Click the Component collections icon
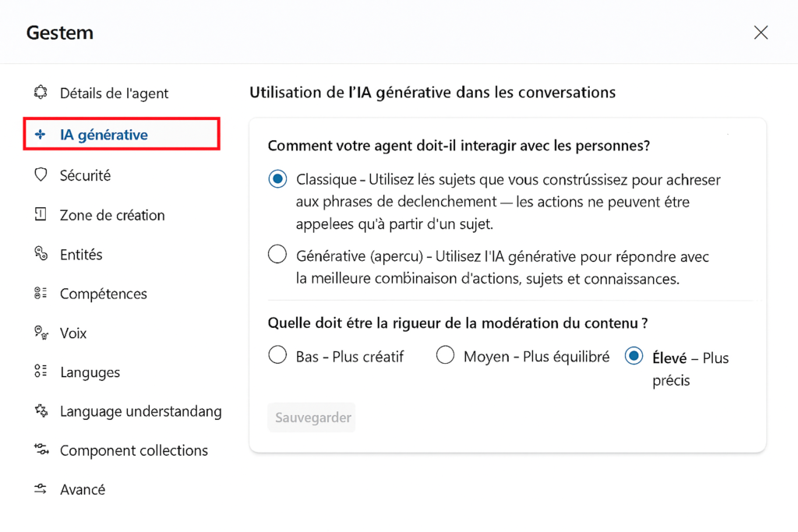Image resolution: width=798 pixels, height=532 pixels. point(41,450)
